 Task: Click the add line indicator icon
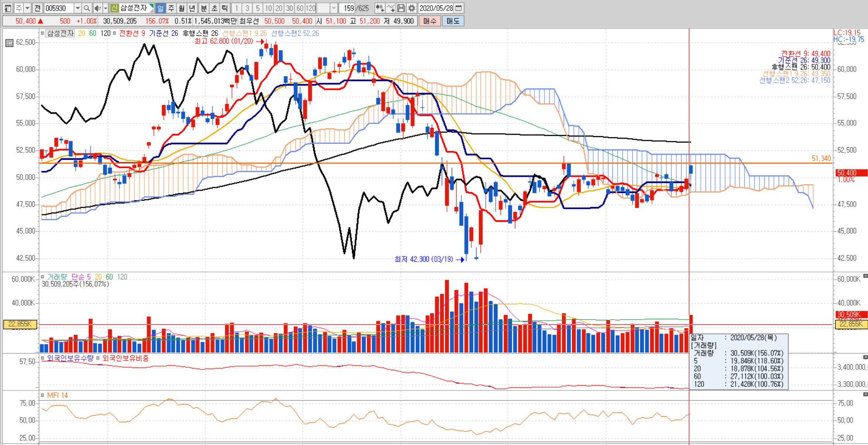(x=390, y=8)
